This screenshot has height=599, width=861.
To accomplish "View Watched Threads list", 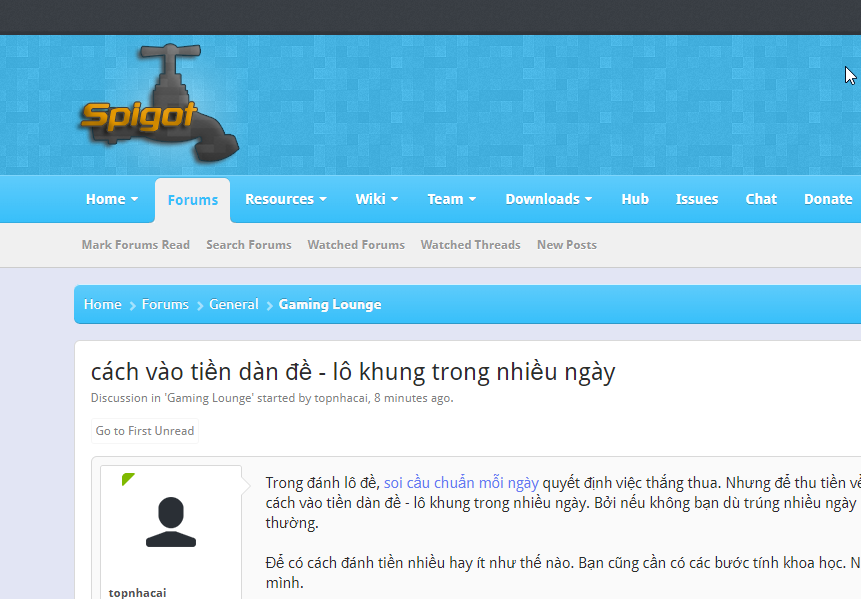I will click(470, 244).
